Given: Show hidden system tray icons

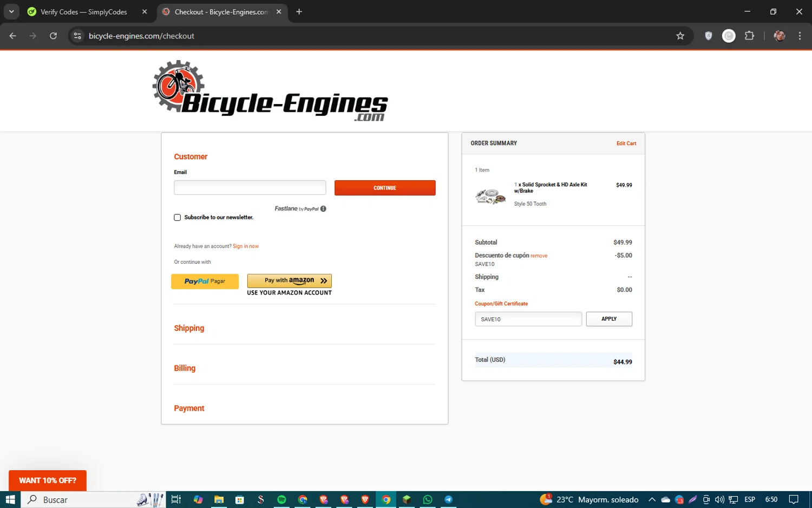Looking at the screenshot, I should click(652, 499).
